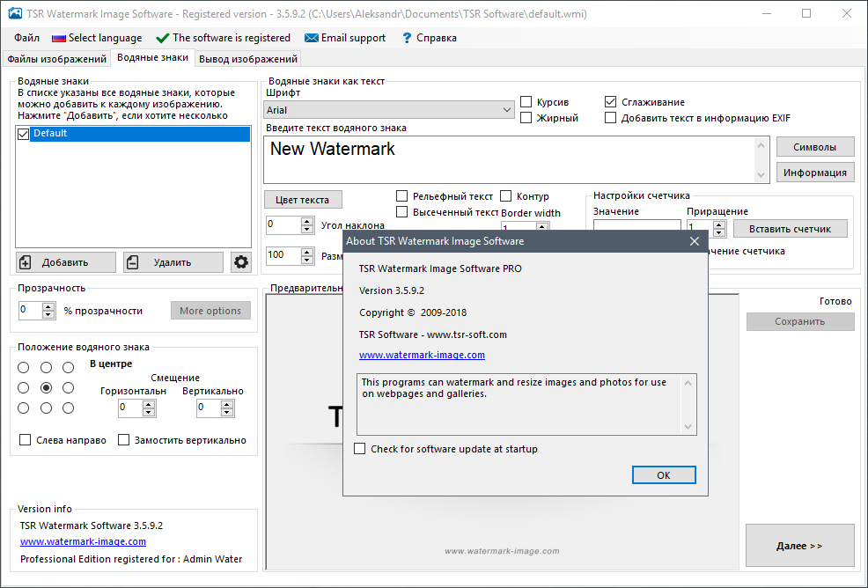Switch to the Файлы изображений tab
Image resolution: width=868 pixels, height=588 pixels.
click(x=56, y=59)
